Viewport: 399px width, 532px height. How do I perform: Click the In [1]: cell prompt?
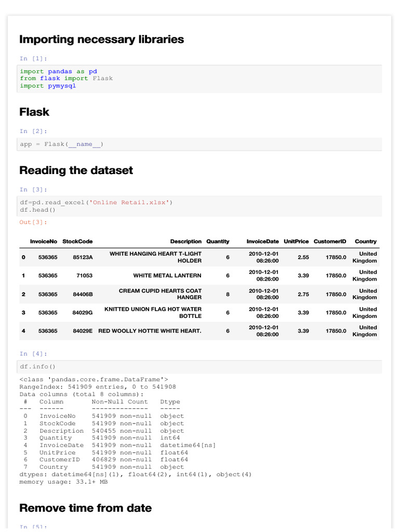[x=33, y=59]
